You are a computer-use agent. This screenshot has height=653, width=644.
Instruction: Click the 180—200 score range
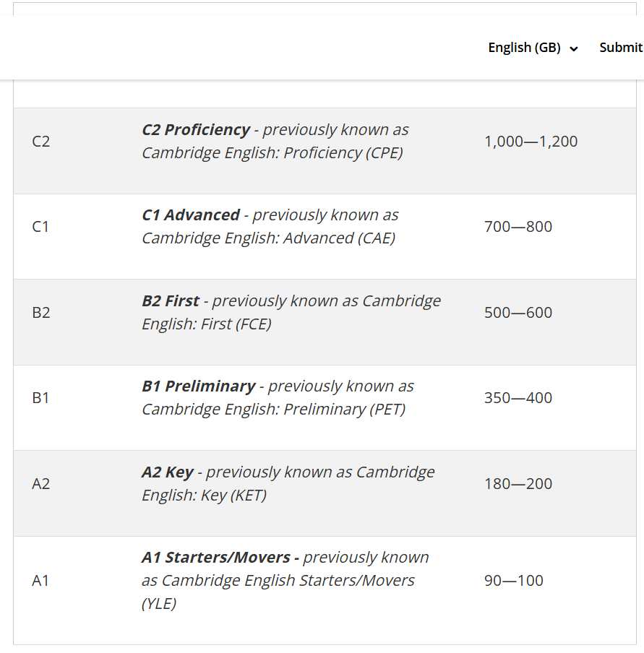point(518,484)
